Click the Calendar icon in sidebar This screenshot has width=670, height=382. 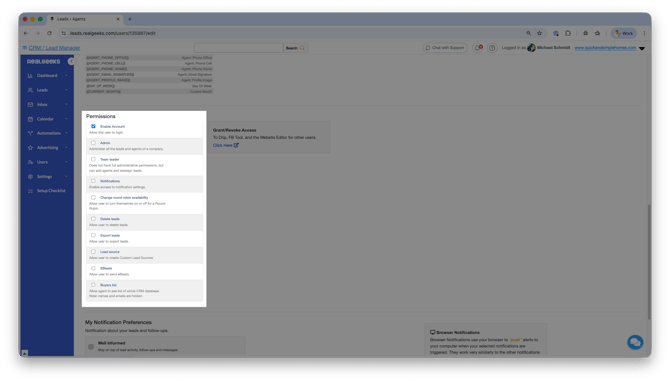pyautogui.click(x=30, y=119)
